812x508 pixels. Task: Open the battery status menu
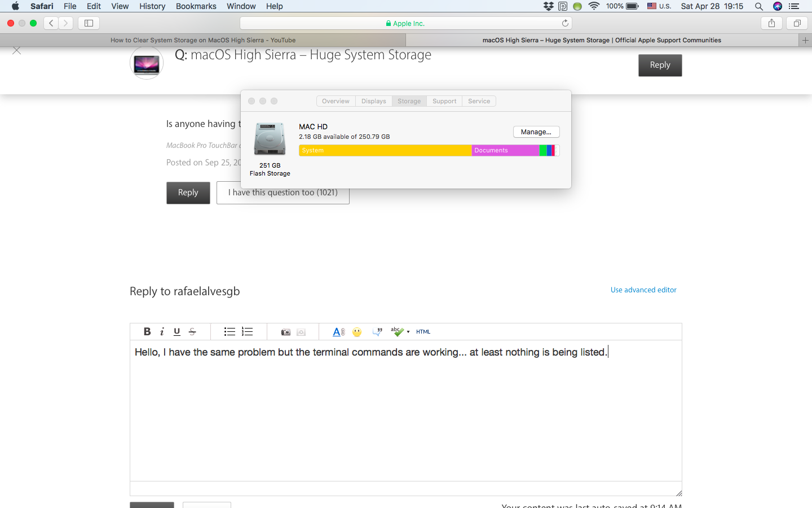pos(623,6)
